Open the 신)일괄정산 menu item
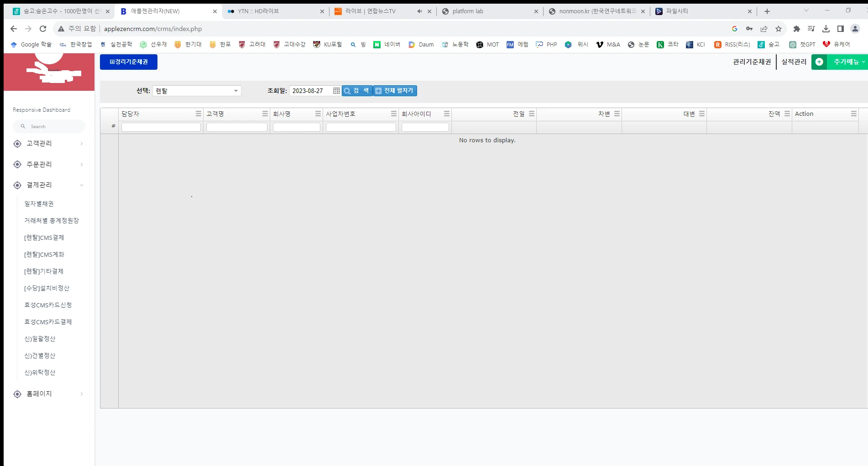The image size is (868, 466). (40, 339)
